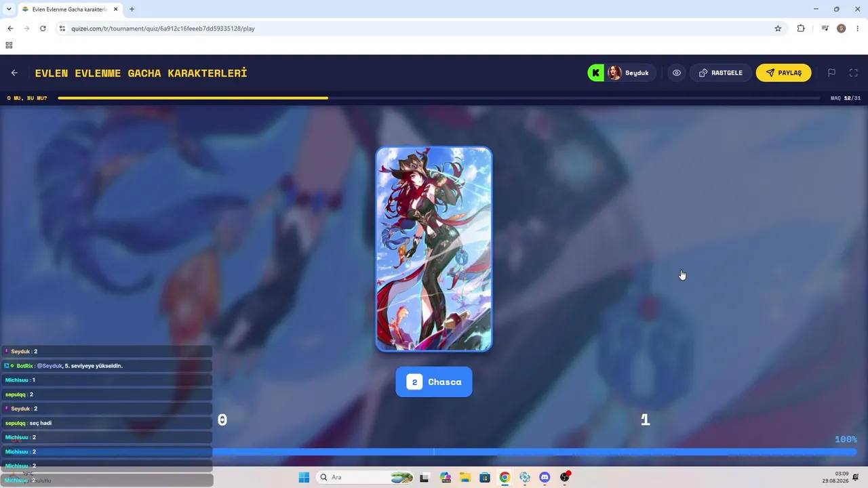Screen dimensions: 868x488
Task: Switch to Chrome on the taskbar
Action: 505,477
